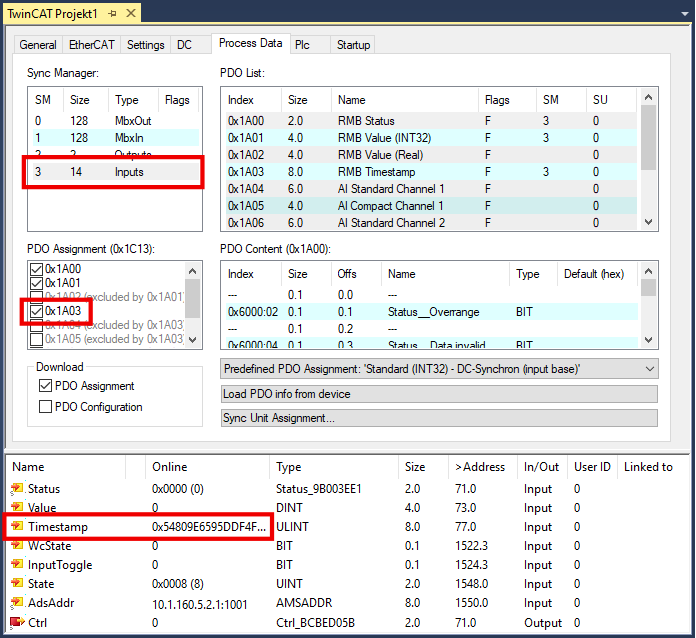Select PDO 0x1A04 AI Standard Channel 1

[430, 189]
